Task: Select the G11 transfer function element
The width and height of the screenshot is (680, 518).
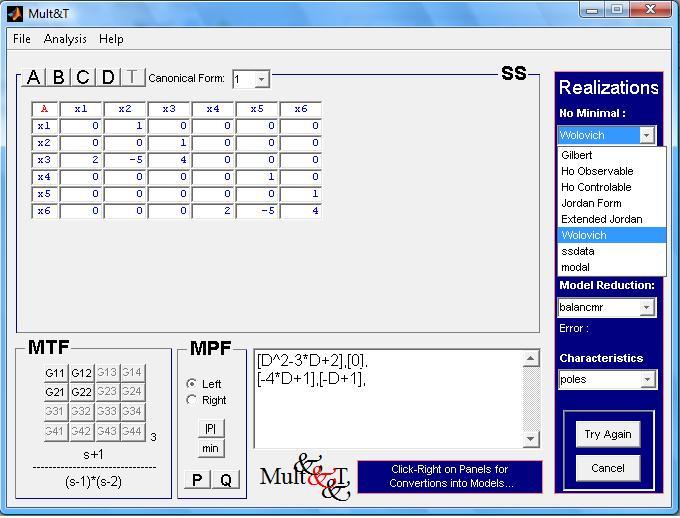Action: pyautogui.click(x=55, y=373)
